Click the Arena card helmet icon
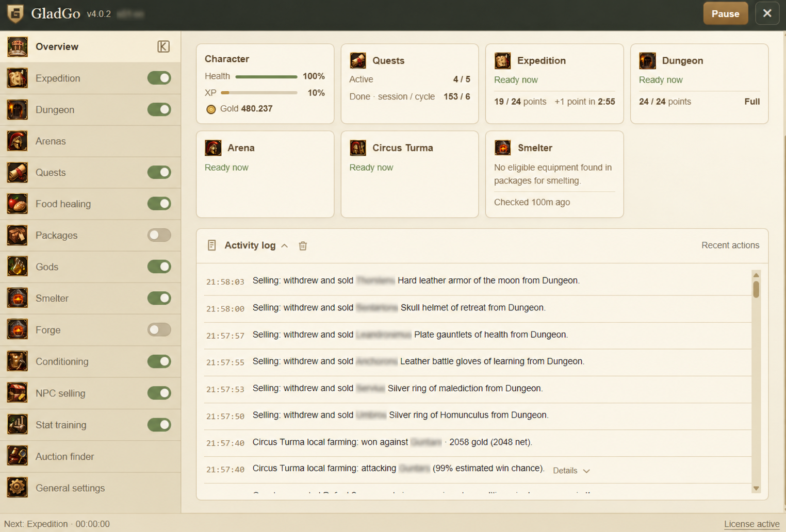This screenshot has width=786, height=532. tap(213, 147)
